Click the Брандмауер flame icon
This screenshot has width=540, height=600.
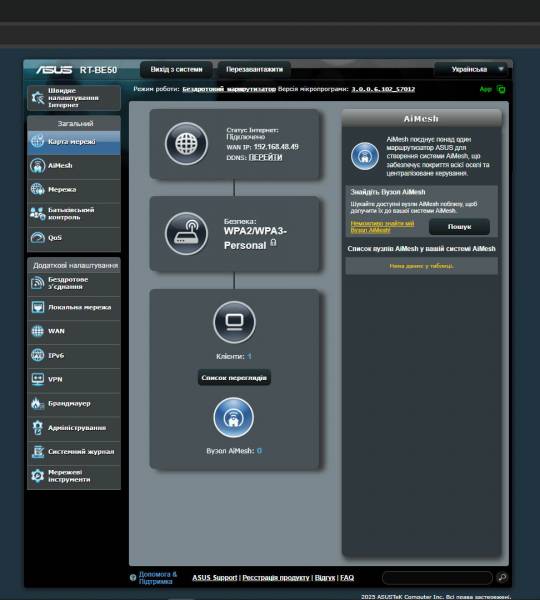[37, 403]
